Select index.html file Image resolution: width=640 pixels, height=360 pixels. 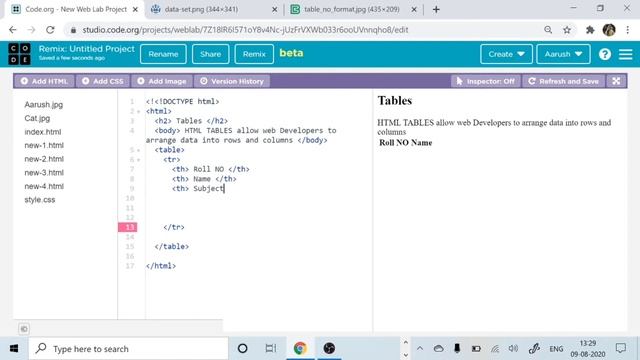coord(42,132)
